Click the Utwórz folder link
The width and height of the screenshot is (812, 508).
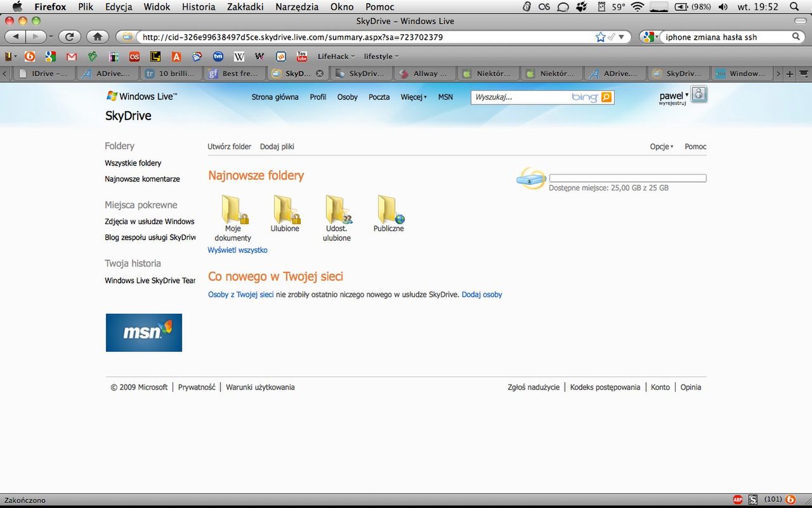pyautogui.click(x=230, y=147)
